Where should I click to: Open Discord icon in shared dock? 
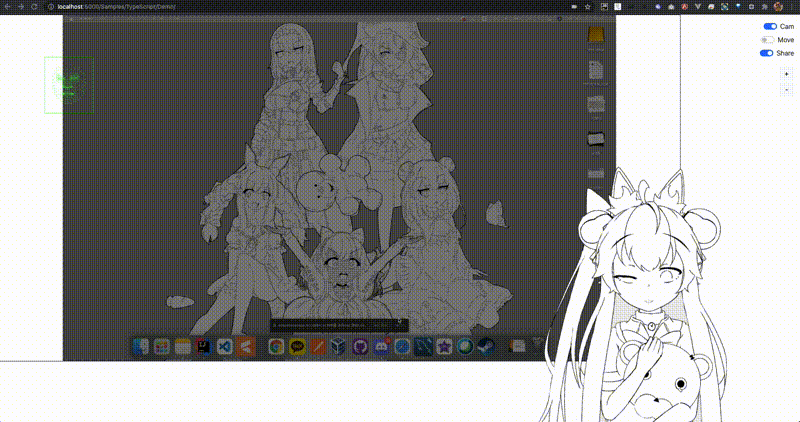pyautogui.click(x=381, y=347)
